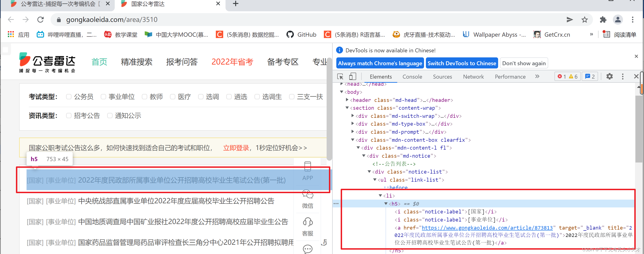
Task: Click the customer service headset icon
Action: coord(307,222)
